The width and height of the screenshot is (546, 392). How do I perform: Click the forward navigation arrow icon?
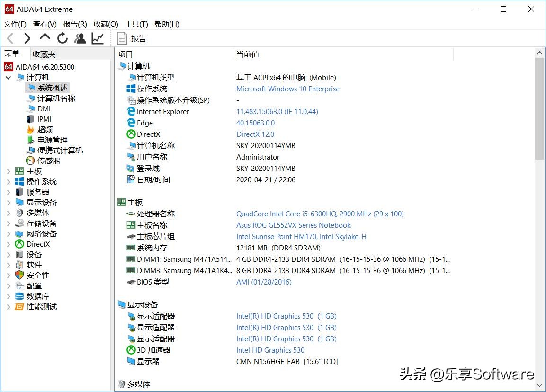(x=27, y=38)
